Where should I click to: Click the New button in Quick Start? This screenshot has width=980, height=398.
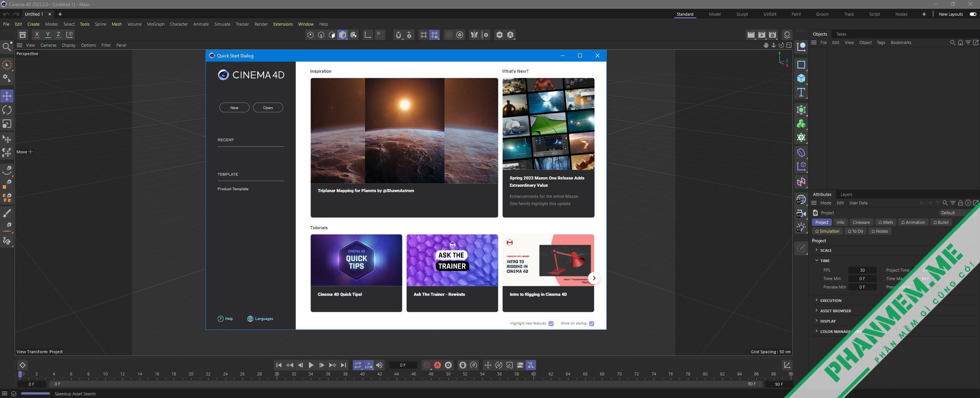(x=234, y=108)
